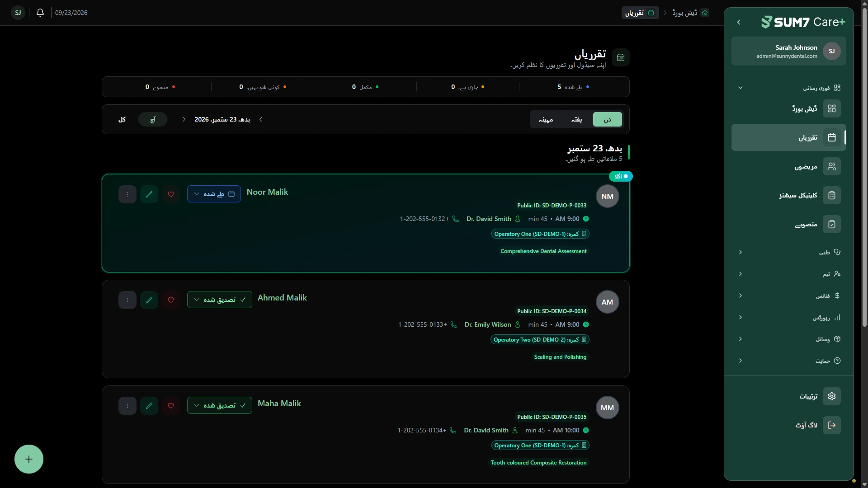This screenshot has width=868, height=488.
Task: Favorite Ahmed Malik's appointment heart icon
Action: click(171, 300)
